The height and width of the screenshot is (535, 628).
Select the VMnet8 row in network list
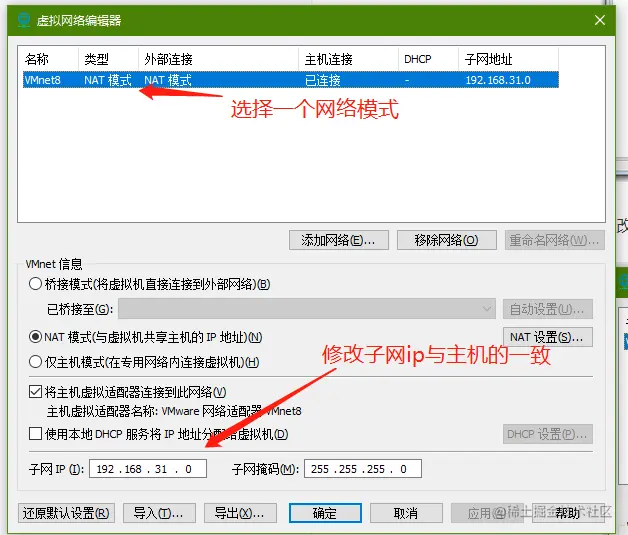pos(291,80)
